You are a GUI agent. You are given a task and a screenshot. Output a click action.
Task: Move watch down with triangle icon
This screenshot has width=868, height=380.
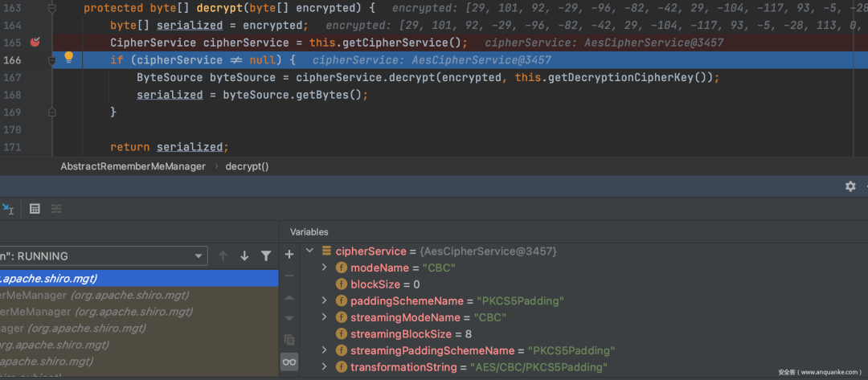click(289, 319)
